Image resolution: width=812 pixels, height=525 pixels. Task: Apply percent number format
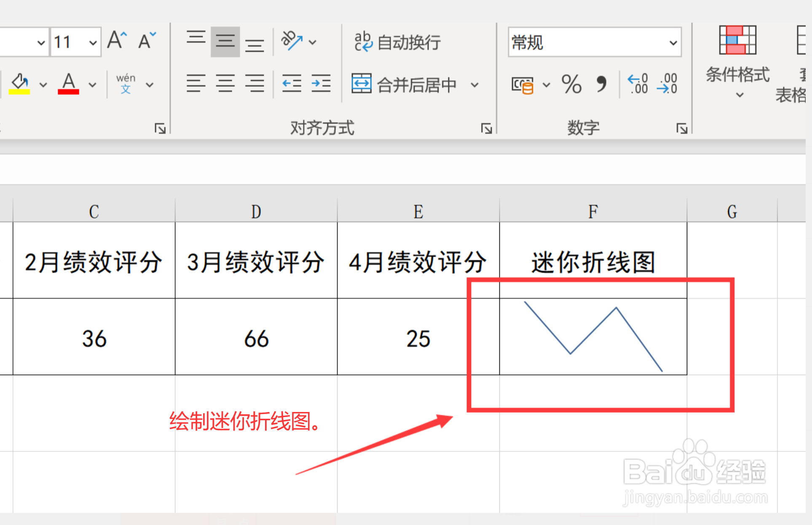tap(571, 84)
